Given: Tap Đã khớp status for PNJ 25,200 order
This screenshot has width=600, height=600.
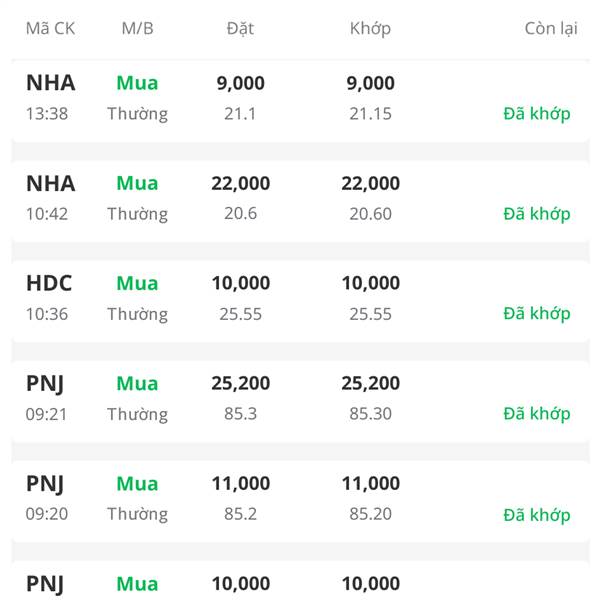Looking at the screenshot, I should [x=536, y=414].
